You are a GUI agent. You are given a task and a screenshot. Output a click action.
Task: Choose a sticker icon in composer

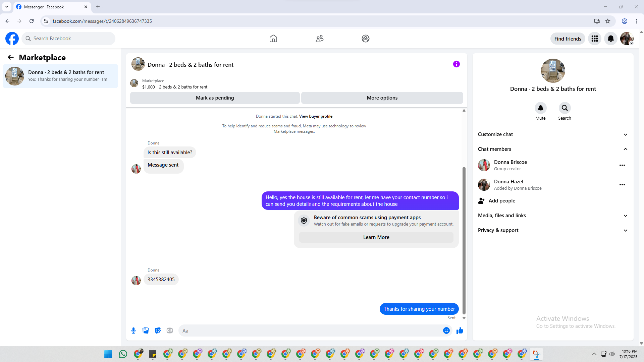tap(158, 330)
